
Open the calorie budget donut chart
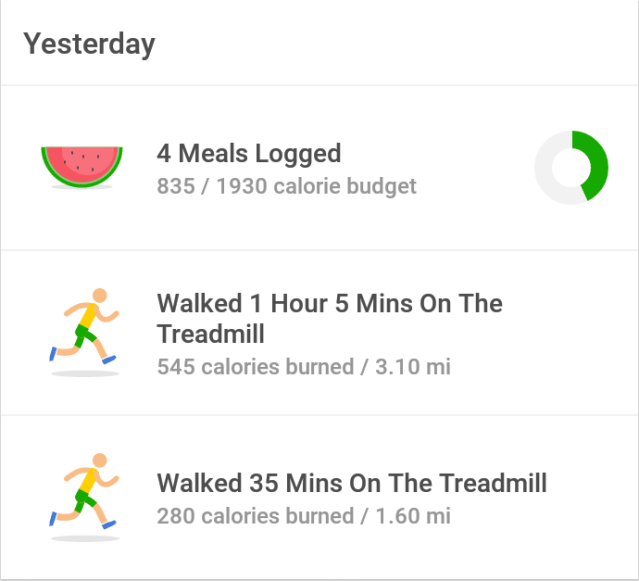pyautogui.click(x=570, y=168)
